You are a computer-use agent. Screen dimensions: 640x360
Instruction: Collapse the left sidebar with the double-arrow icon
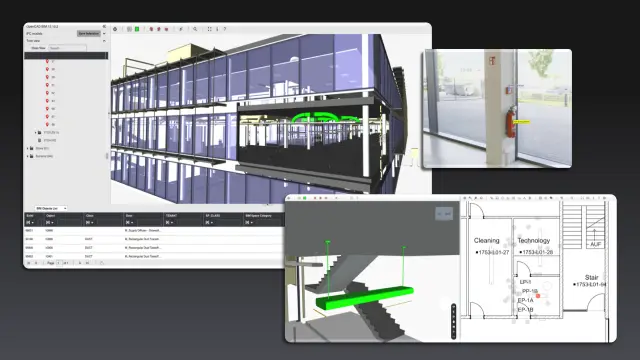point(104,27)
